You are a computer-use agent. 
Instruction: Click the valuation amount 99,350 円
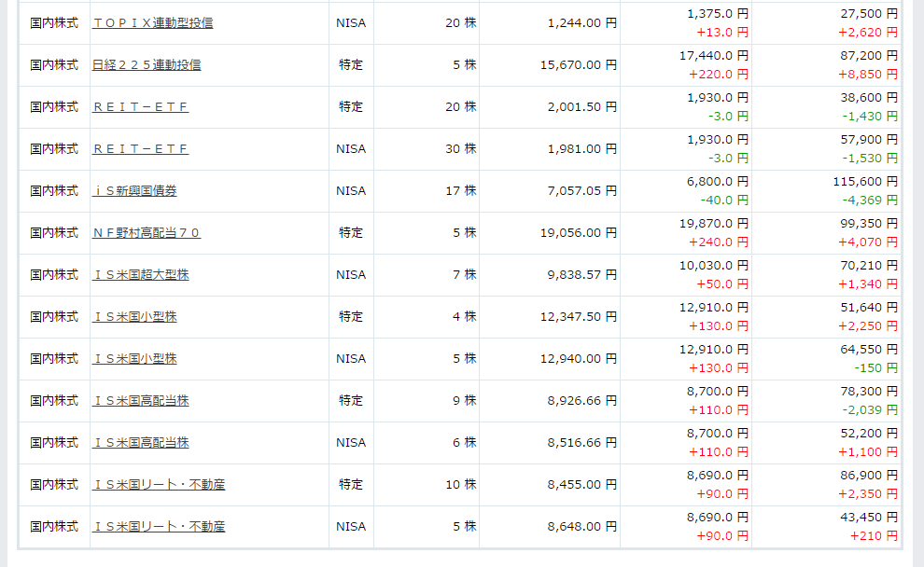click(869, 224)
